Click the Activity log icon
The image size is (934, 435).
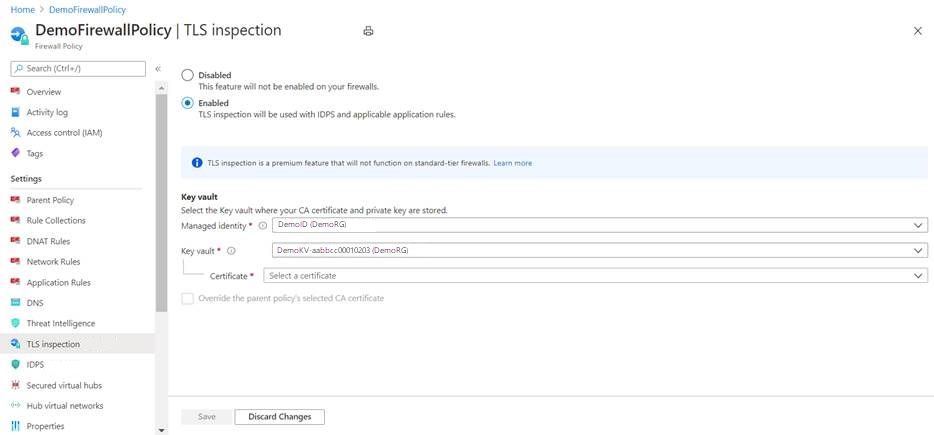pyautogui.click(x=15, y=113)
